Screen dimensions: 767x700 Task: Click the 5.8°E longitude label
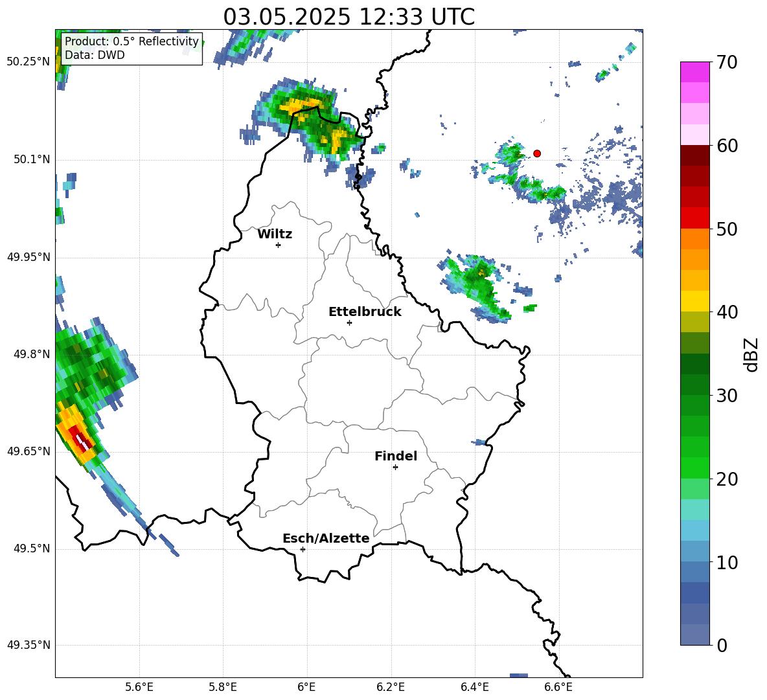223,687
